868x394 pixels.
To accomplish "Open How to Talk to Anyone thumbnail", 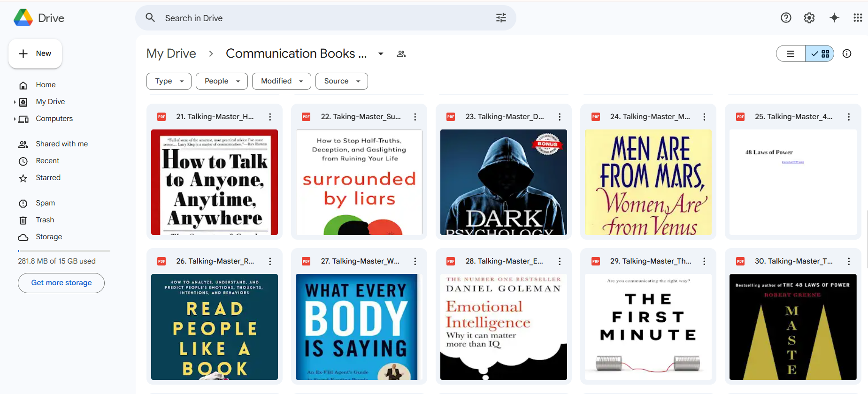I will [215, 182].
